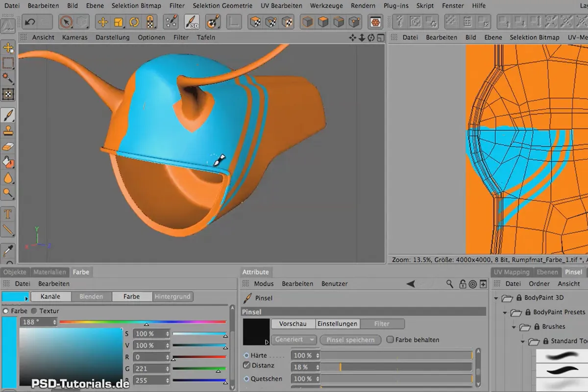Open the Generiert dropdown

click(x=294, y=340)
